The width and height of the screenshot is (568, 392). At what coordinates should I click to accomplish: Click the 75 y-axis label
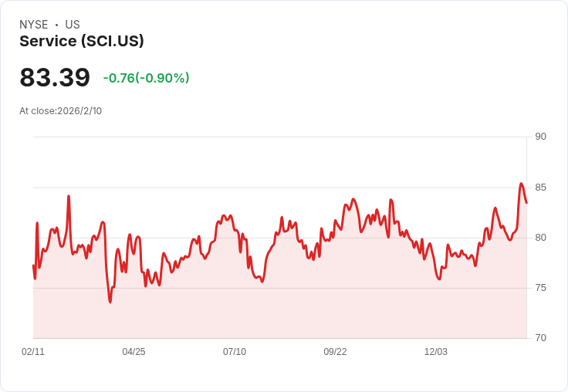coord(540,288)
